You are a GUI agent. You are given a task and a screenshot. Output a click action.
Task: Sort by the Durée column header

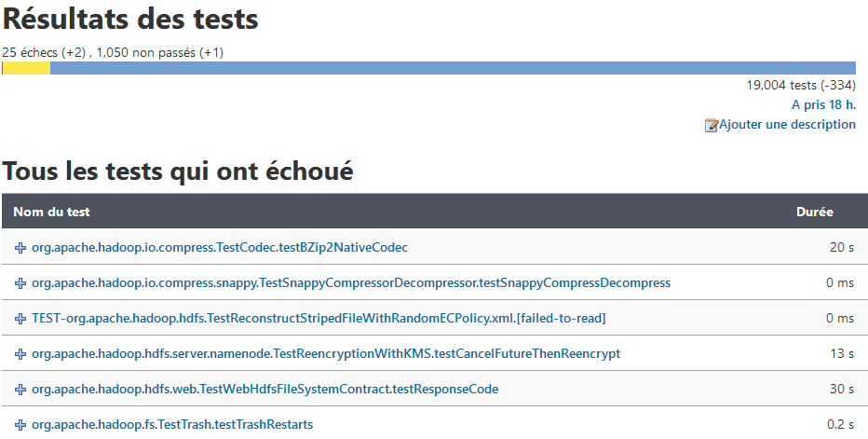coord(815,213)
